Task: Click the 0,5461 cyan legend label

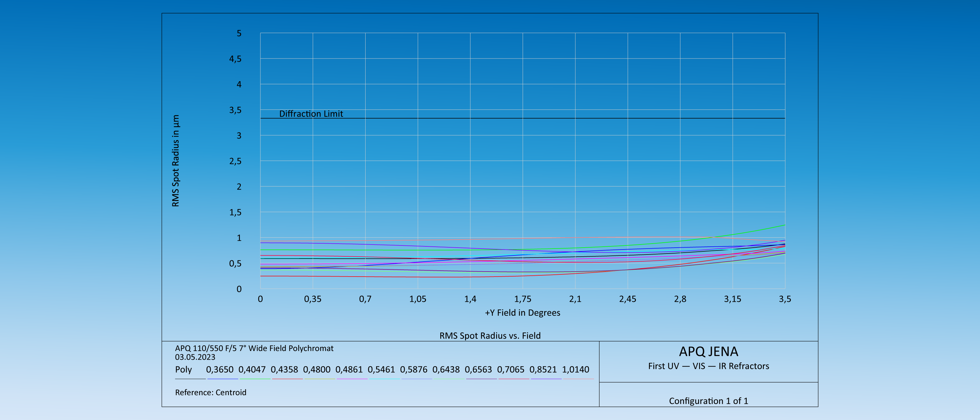Action: (x=381, y=369)
